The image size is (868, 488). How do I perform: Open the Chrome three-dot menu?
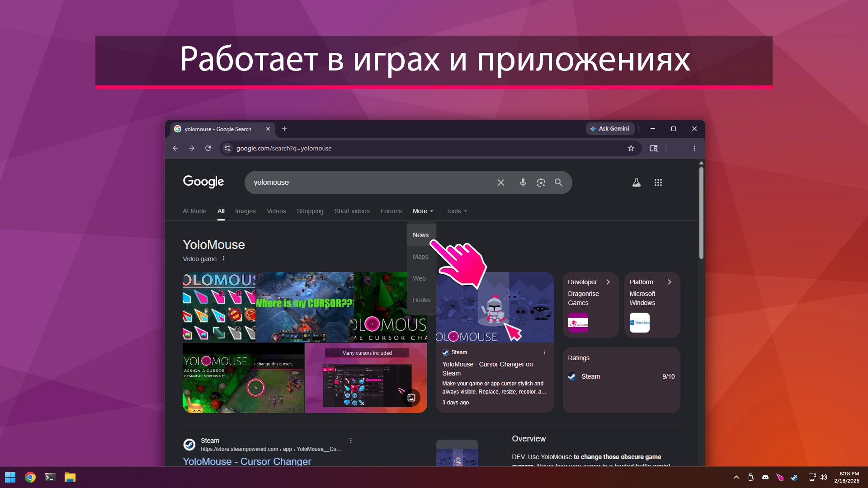click(x=694, y=148)
